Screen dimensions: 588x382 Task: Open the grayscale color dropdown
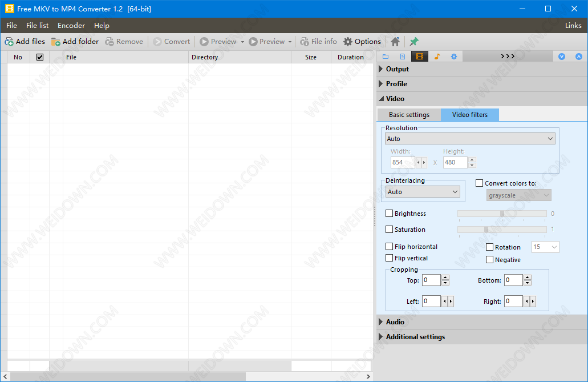[518, 195]
